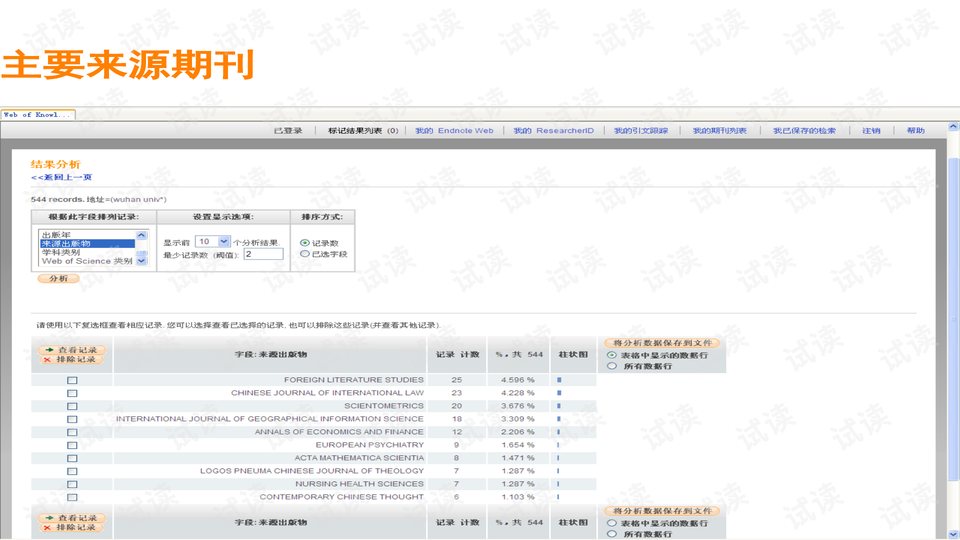
Task: Click the bottom 排除记录 button
Action: (72, 527)
